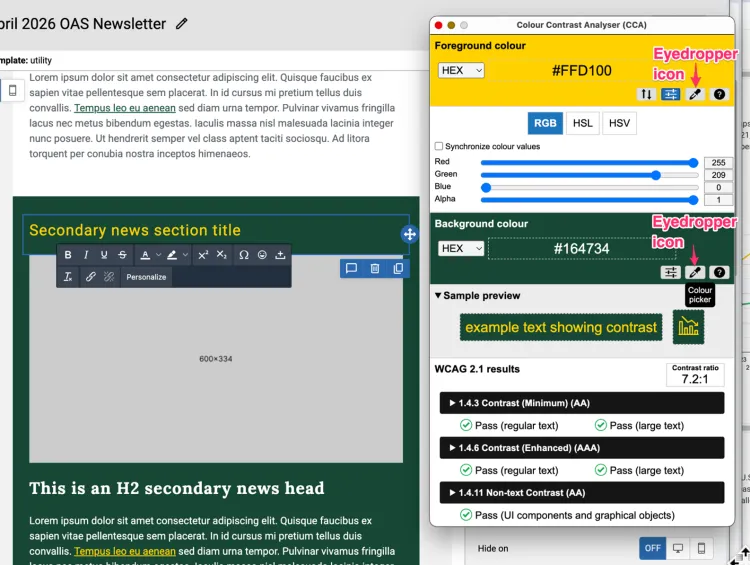
Task: Click the comment icon on the block
Action: tap(352, 268)
